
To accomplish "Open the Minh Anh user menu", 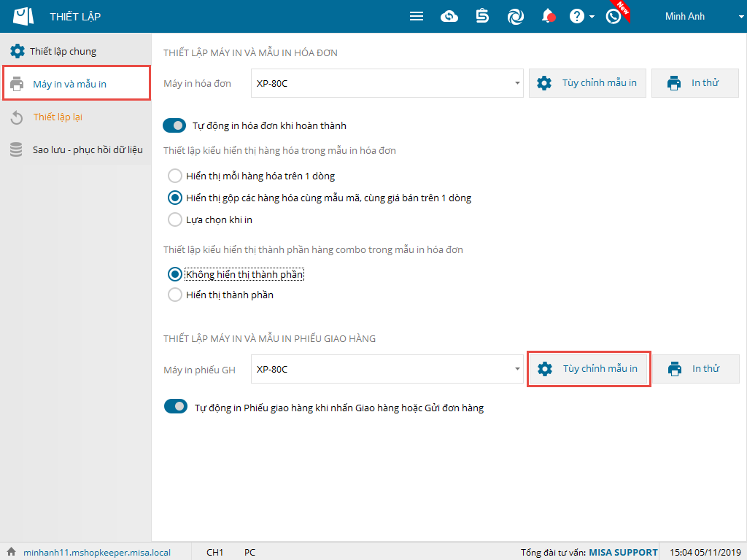I will (x=704, y=17).
